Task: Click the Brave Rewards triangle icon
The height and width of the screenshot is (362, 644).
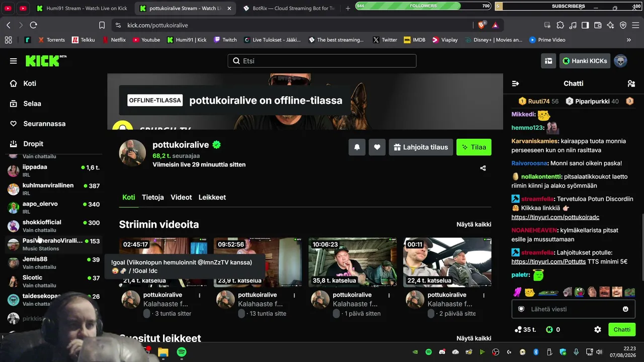Action: pyautogui.click(x=495, y=25)
